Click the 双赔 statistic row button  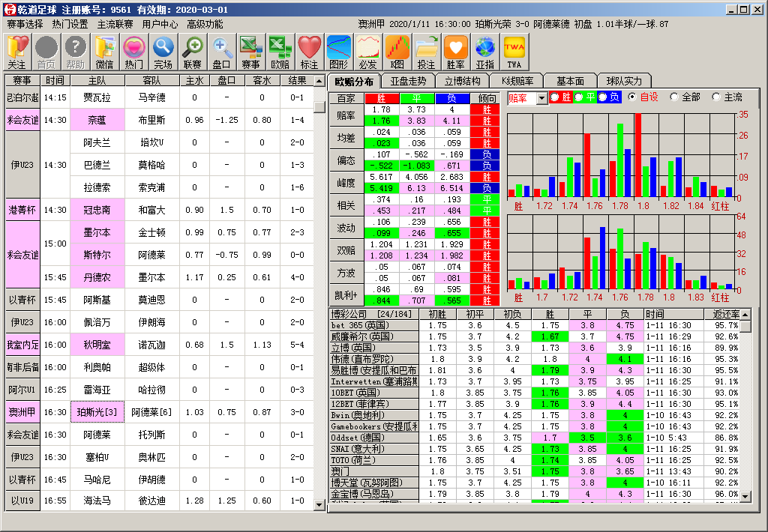tap(346, 250)
